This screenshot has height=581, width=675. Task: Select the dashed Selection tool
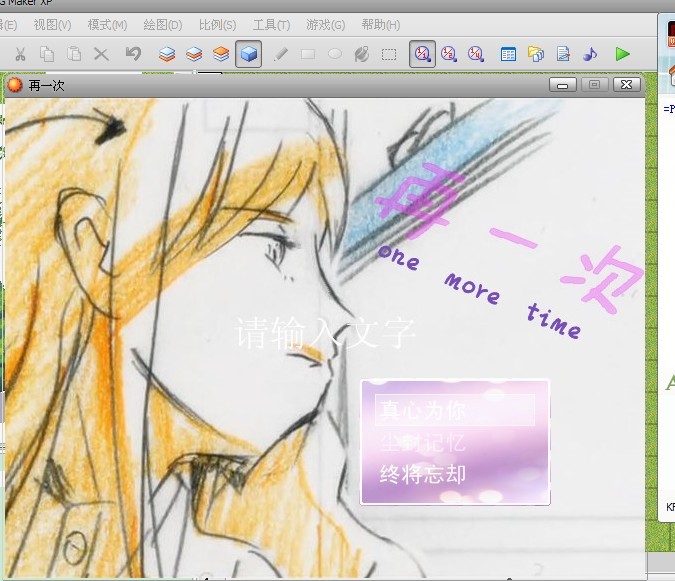(x=389, y=54)
